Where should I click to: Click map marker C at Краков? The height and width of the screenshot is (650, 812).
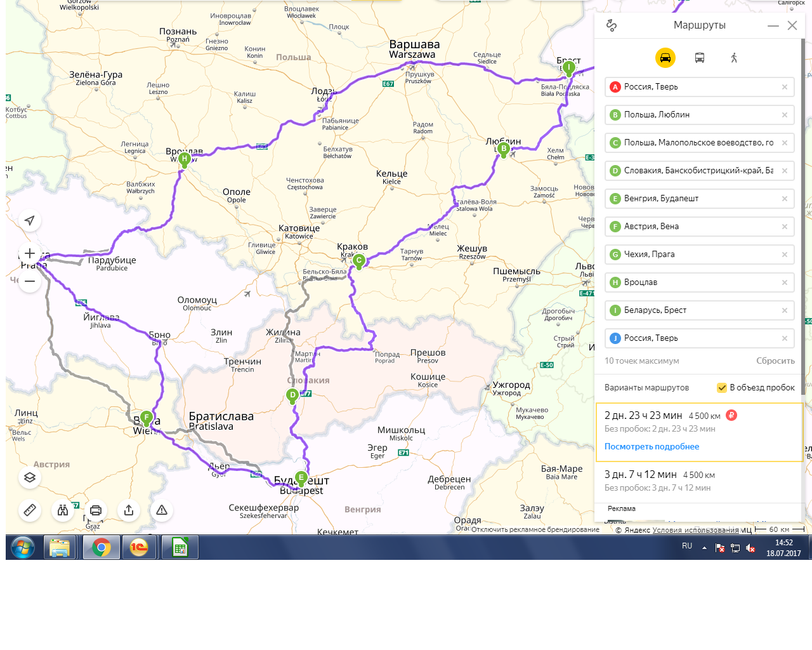(x=359, y=261)
